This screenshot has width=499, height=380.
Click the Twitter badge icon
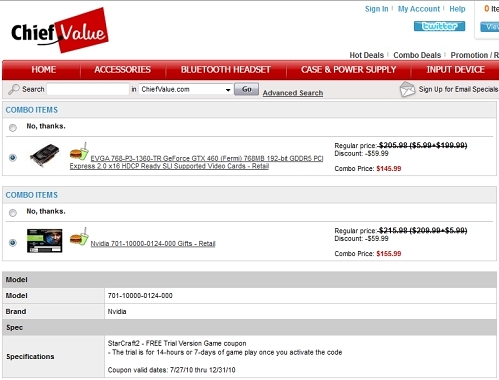(x=439, y=26)
